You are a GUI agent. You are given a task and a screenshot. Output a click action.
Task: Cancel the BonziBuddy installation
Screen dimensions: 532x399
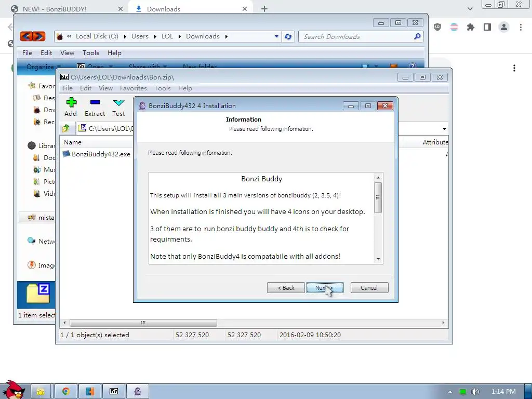pyautogui.click(x=369, y=288)
